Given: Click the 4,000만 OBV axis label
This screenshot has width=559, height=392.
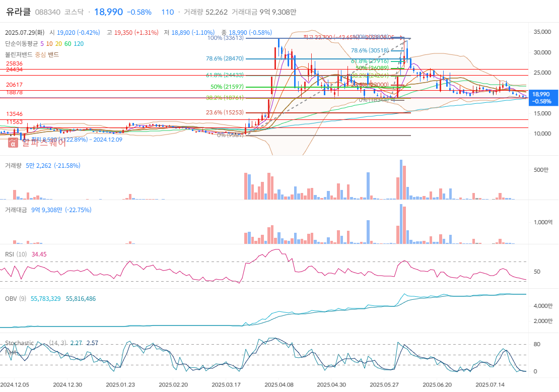Looking at the screenshot, I should coord(543,306).
